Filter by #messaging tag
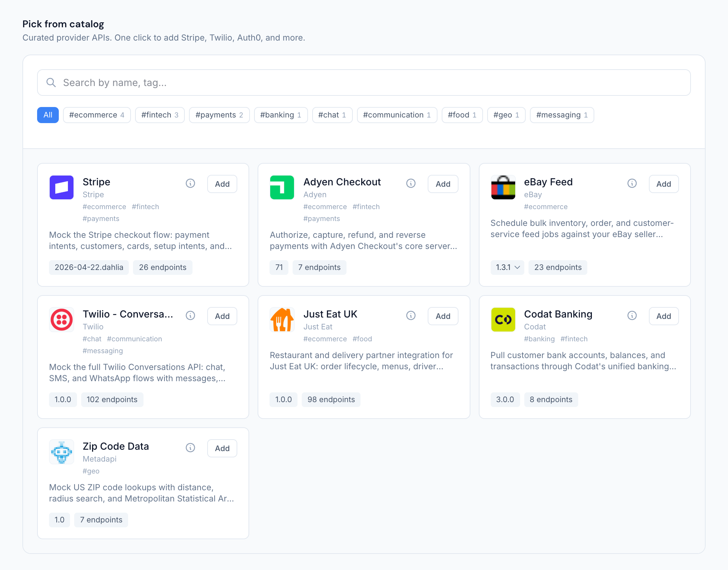 tap(562, 115)
